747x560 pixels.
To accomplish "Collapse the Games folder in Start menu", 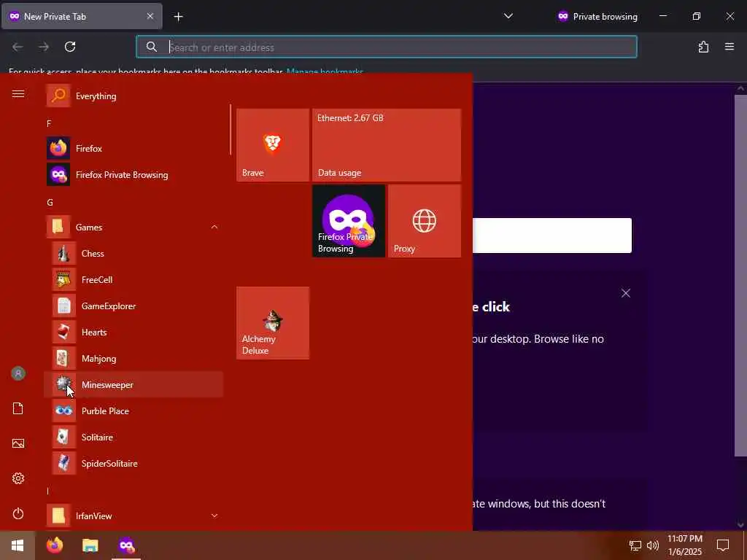I will [133, 227].
